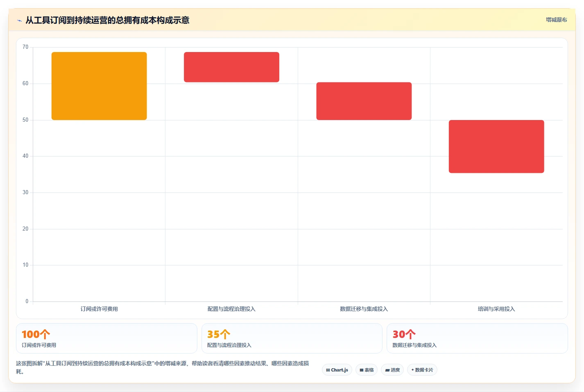
Task: Click the y-axis value 30
Action: point(25,193)
